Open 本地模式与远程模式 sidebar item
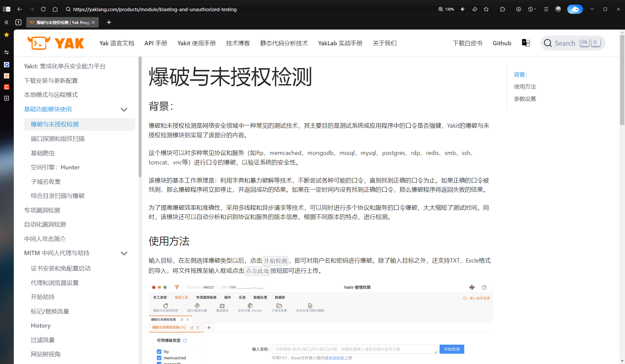Image resolution: width=625 pixels, height=364 pixels. pyautogui.click(x=51, y=95)
